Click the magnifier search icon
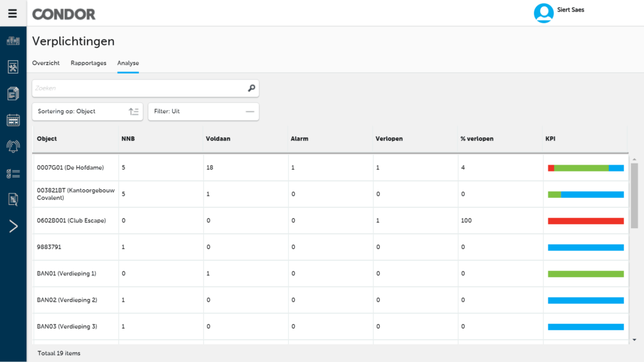This screenshot has height=362, width=644. (252, 88)
